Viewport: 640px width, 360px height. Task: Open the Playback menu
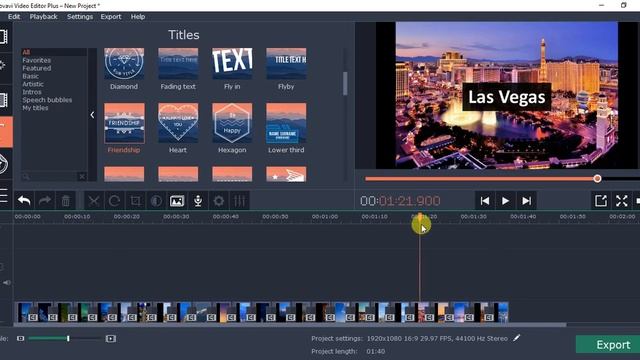(x=43, y=17)
